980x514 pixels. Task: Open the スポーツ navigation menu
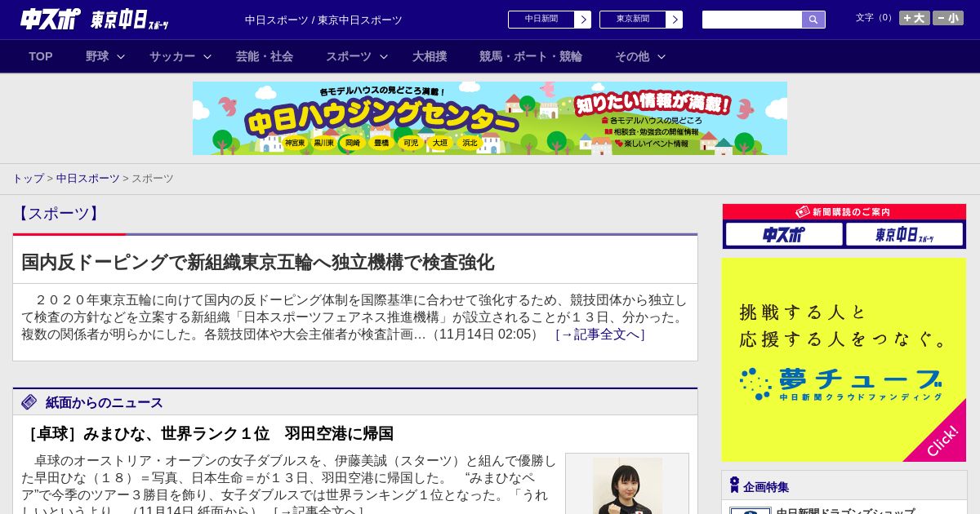[349, 56]
